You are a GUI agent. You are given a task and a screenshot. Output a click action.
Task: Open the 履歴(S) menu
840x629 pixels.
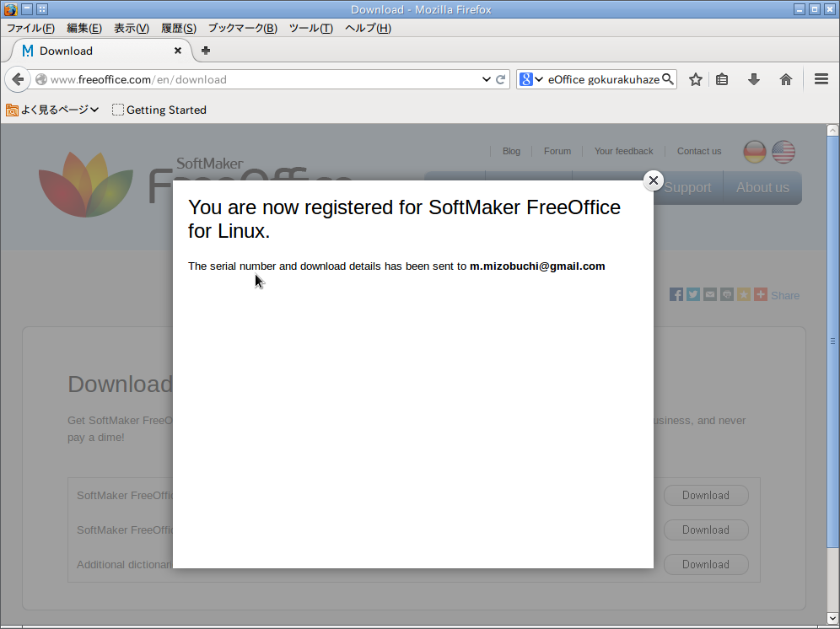[179, 28]
